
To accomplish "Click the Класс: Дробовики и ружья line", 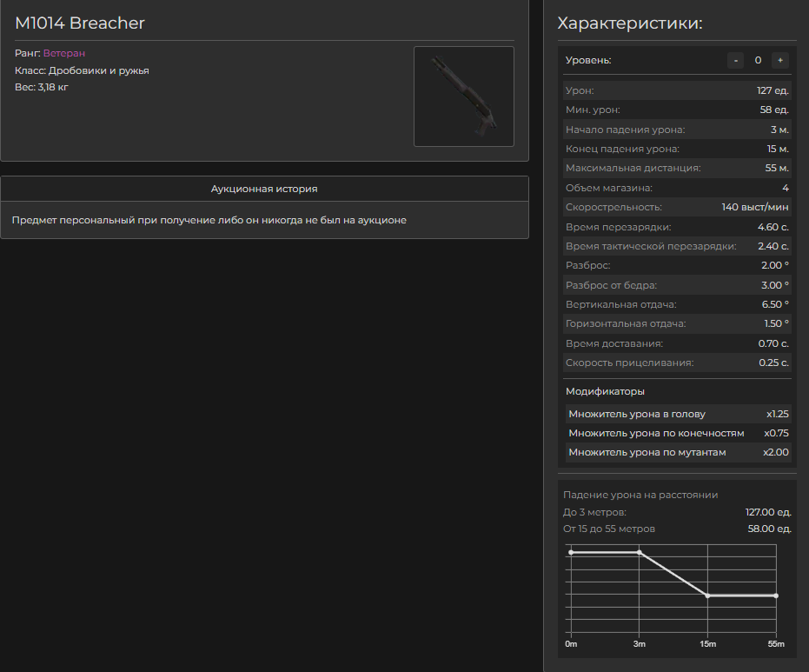I will tap(82, 70).
